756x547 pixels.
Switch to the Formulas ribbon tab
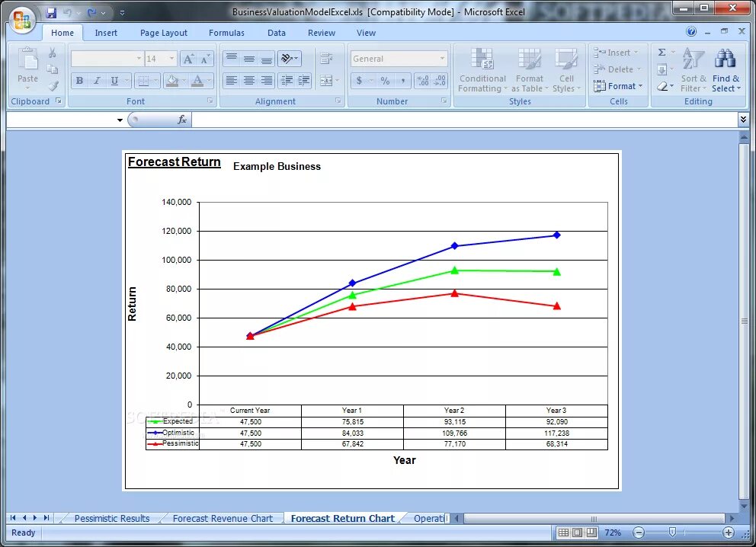coord(226,33)
